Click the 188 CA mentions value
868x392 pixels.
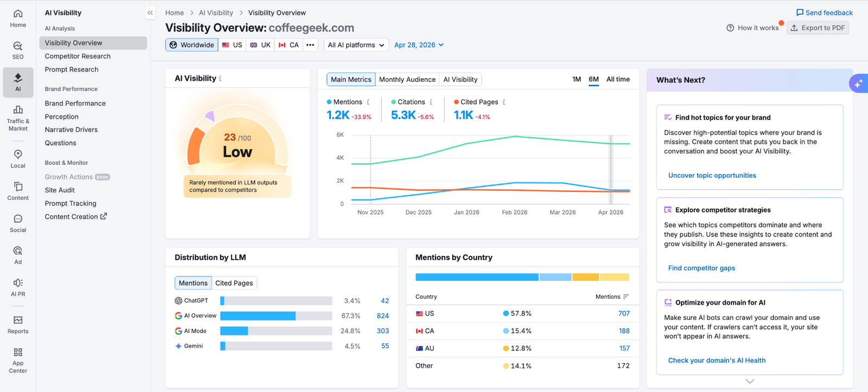(x=624, y=331)
